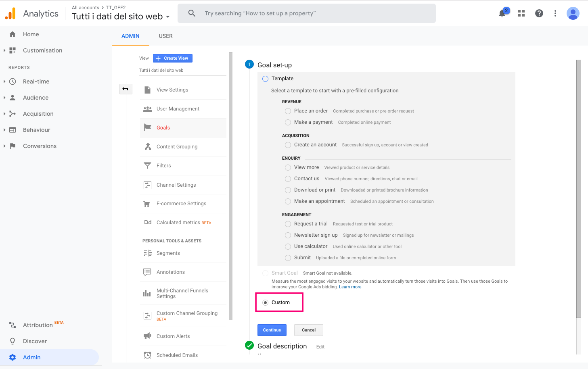The height and width of the screenshot is (369, 588).
Task: Click the search magnifier icon
Action: (x=192, y=13)
